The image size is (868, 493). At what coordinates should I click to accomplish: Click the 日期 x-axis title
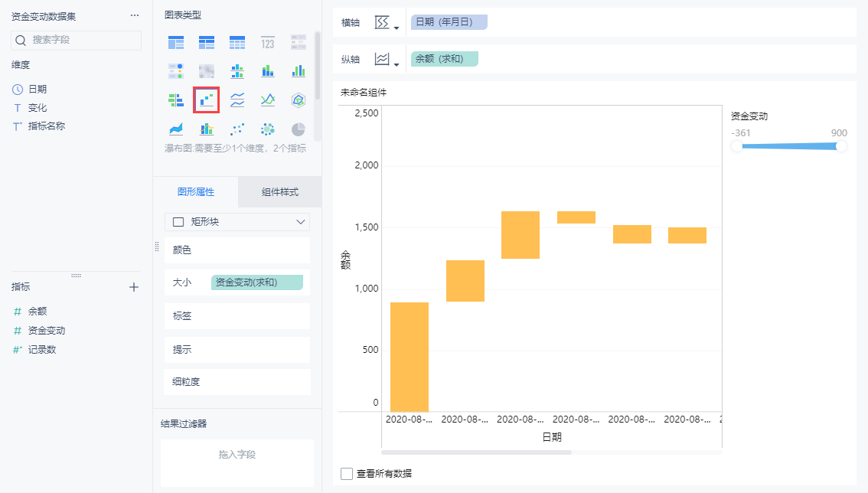[552, 437]
